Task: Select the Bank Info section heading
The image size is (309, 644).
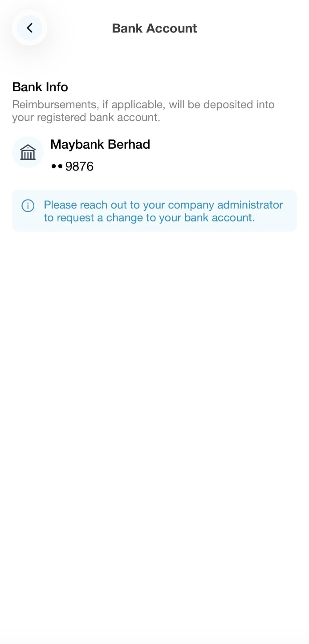Action: click(x=40, y=87)
